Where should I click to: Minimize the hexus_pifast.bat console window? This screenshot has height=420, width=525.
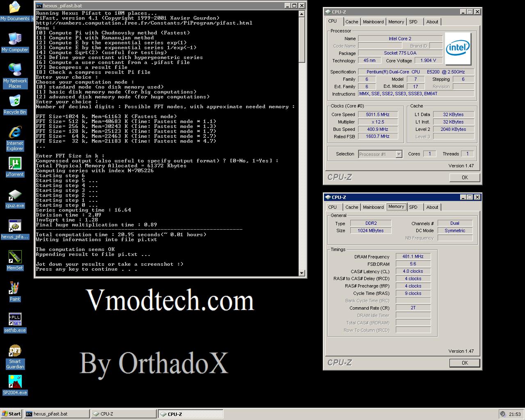pos(288,6)
